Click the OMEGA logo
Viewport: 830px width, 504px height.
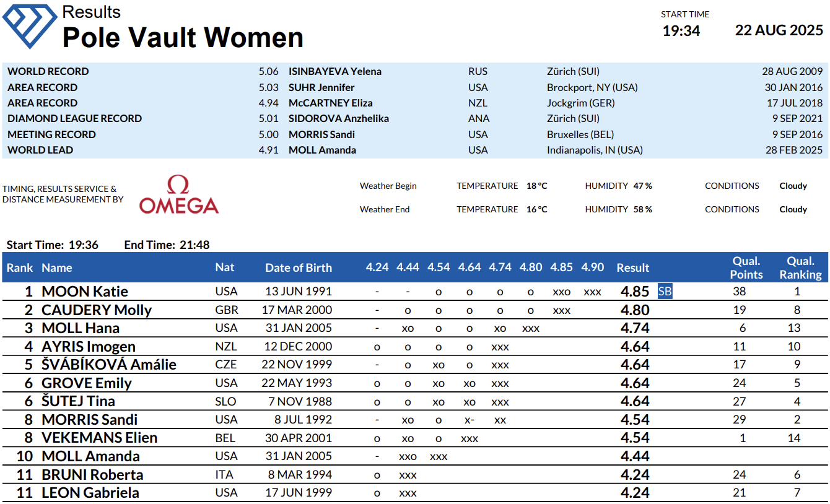tap(178, 195)
